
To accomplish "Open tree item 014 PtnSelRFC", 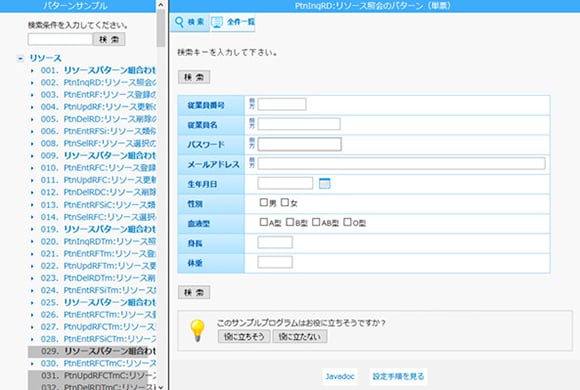I will [x=98, y=217].
